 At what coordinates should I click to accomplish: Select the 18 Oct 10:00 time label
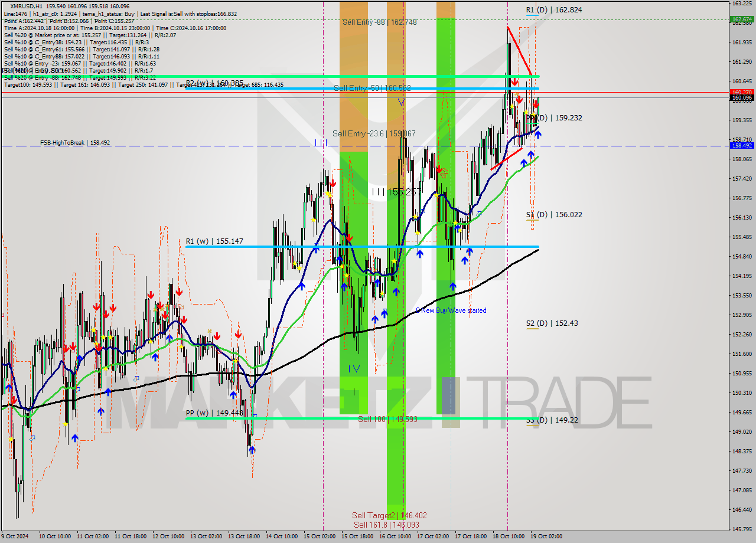509,537
